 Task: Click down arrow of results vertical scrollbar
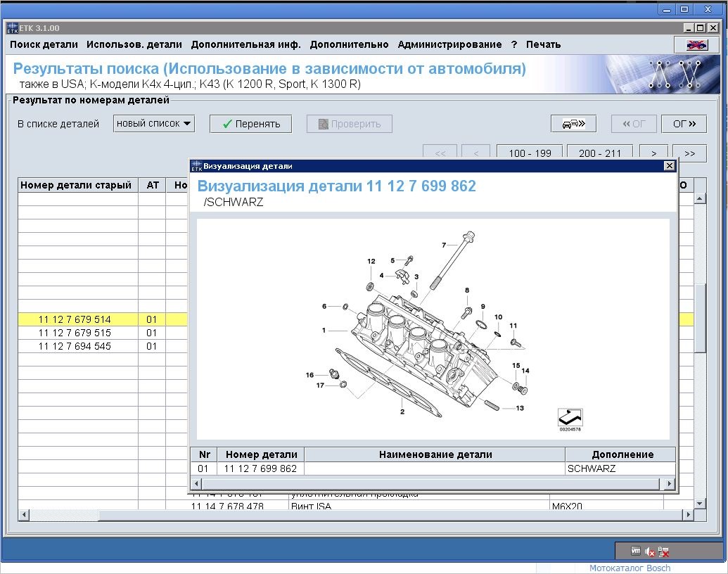pyautogui.click(x=700, y=504)
